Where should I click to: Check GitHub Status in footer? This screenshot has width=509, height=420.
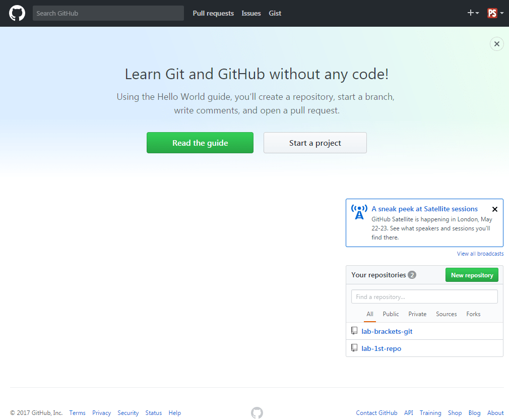tap(154, 413)
